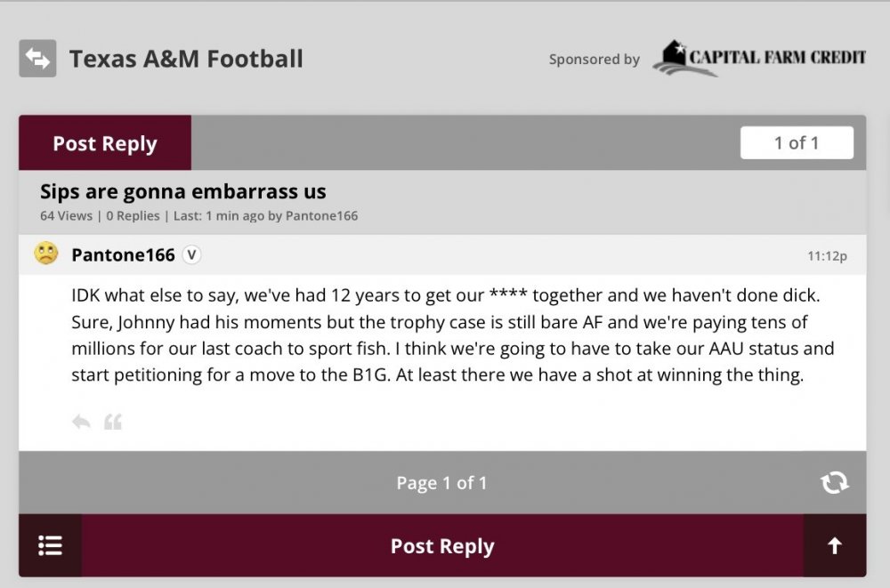Click the 11:12p post timestamp
This screenshot has height=588, width=890.
coord(827,256)
